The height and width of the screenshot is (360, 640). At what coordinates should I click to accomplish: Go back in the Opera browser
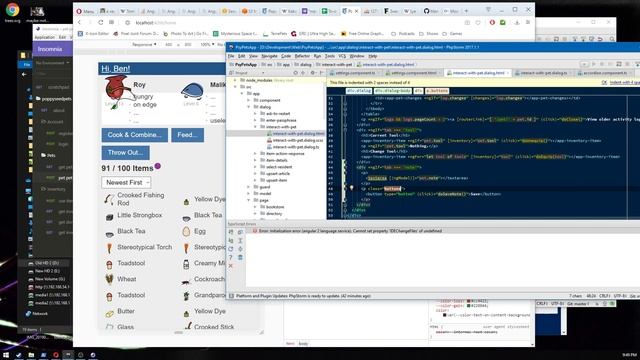click(80, 23)
